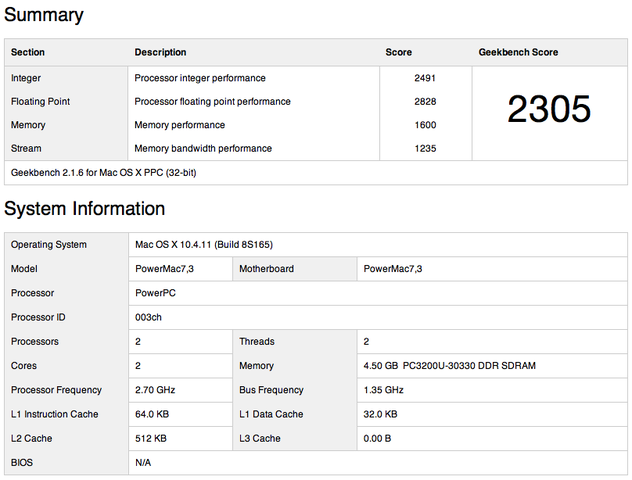
Task: Click the PowerPC processor value
Action: click(x=155, y=293)
